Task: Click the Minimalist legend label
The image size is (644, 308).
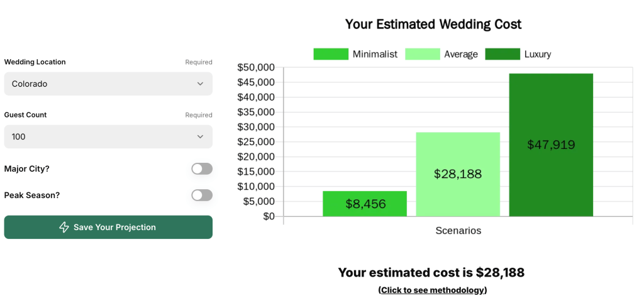Action: 375,54
